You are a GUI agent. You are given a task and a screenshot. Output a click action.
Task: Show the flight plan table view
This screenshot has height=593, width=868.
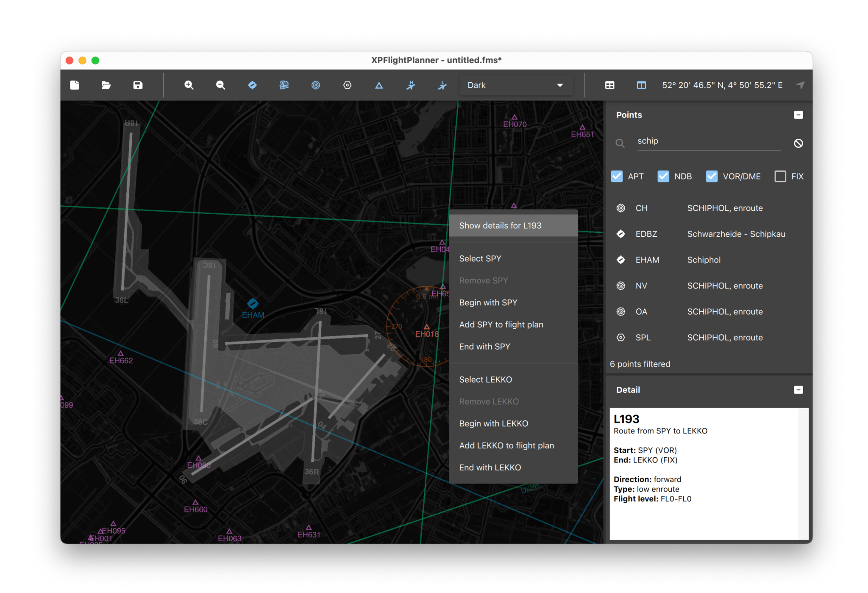point(609,85)
